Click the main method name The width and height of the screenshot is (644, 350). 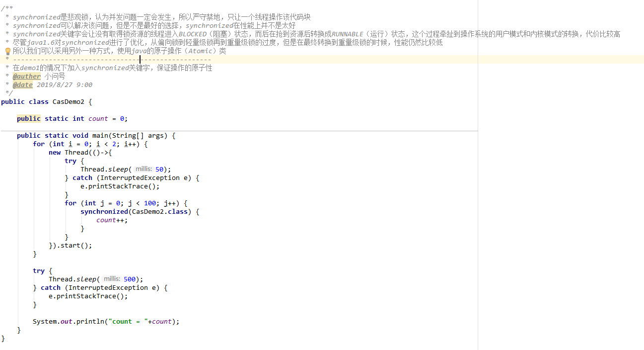tap(100, 135)
